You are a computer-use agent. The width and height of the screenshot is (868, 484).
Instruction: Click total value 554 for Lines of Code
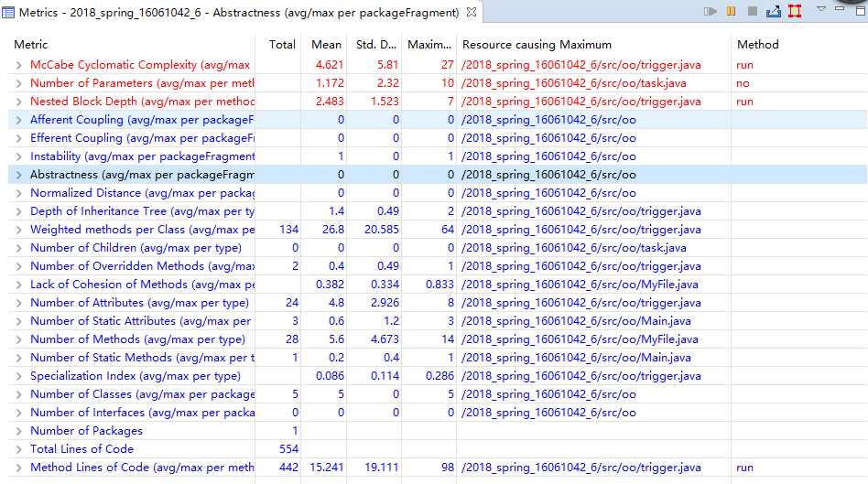(289, 448)
